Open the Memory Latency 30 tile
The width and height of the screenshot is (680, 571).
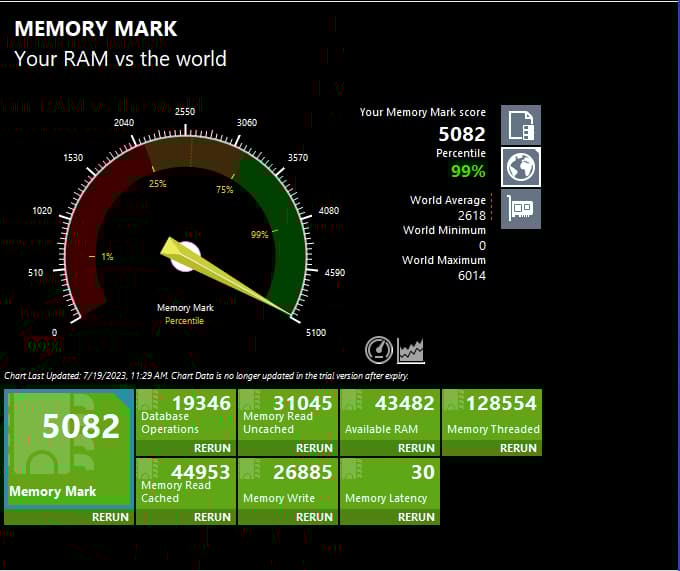click(390, 484)
